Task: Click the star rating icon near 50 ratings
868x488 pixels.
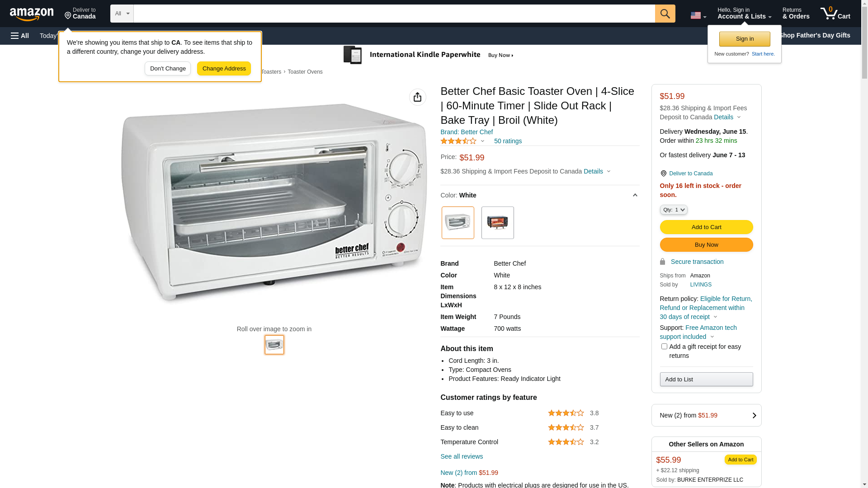Action: pyautogui.click(x=458, y=141)
